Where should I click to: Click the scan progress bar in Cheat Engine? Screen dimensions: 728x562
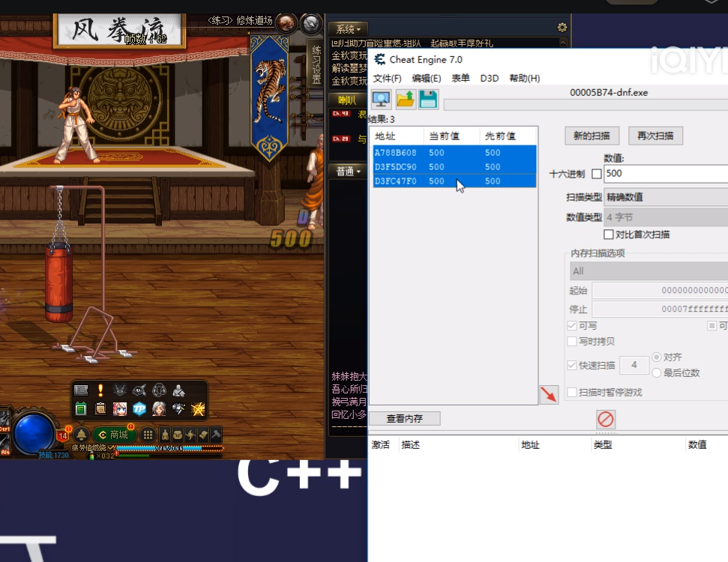tap(586, 104)
